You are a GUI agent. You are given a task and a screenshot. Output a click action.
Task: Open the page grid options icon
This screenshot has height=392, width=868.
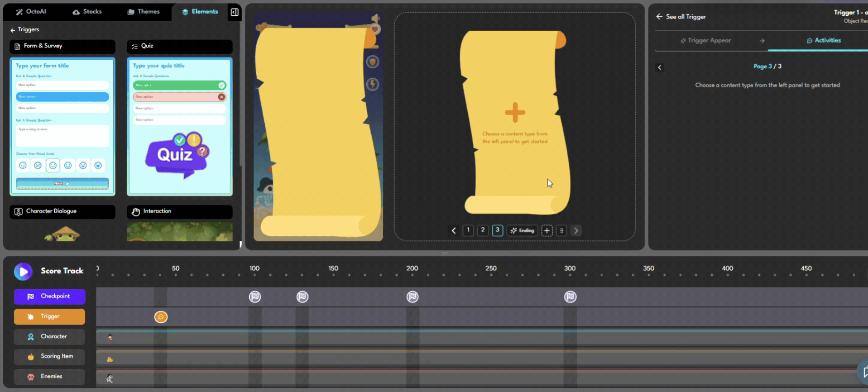click(x=561, y=231)
